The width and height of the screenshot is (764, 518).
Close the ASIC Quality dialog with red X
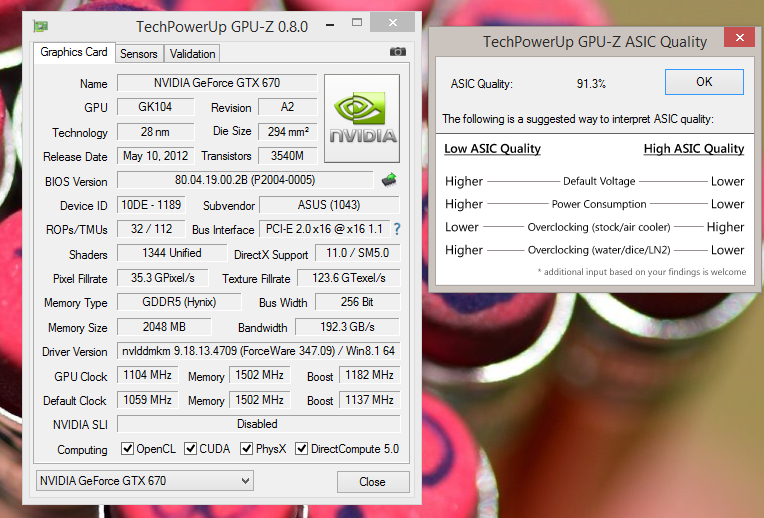coord(740,37)
